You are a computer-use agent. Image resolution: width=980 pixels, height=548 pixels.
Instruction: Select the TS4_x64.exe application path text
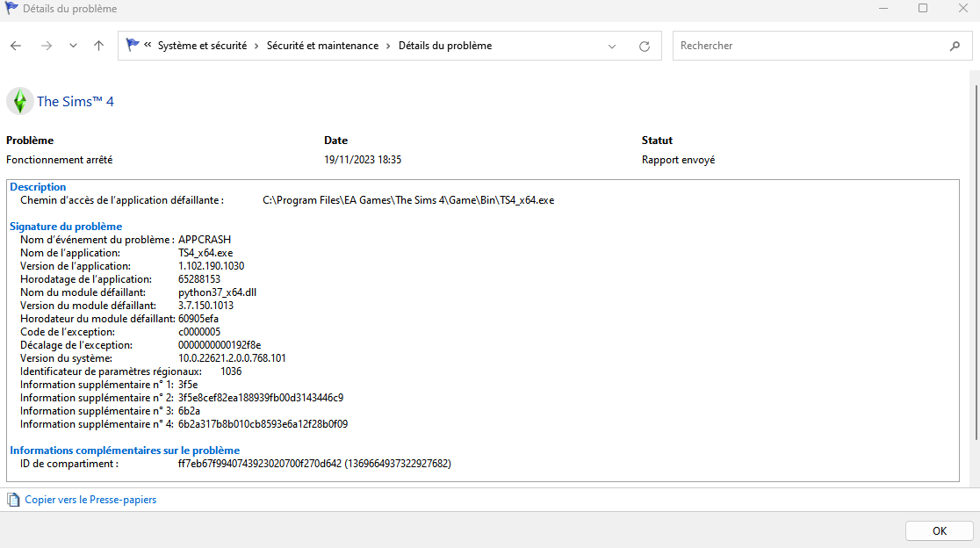[x=408, y=200]
